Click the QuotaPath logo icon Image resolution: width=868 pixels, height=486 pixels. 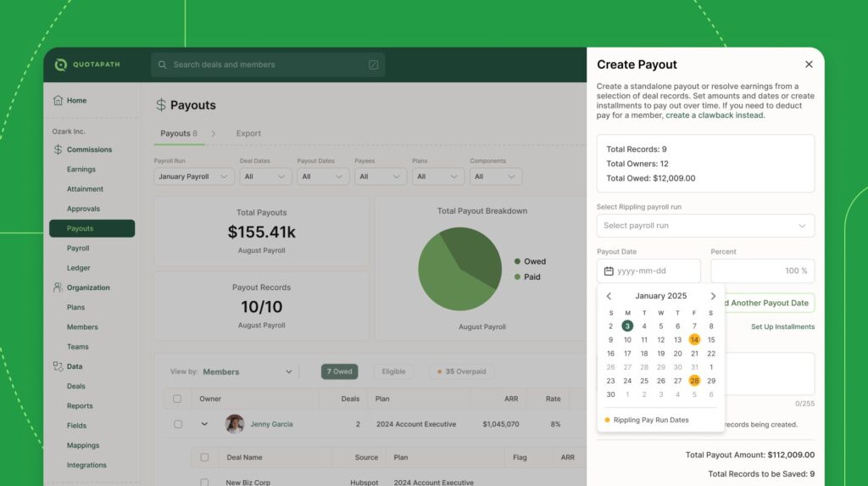coord(60,64)
